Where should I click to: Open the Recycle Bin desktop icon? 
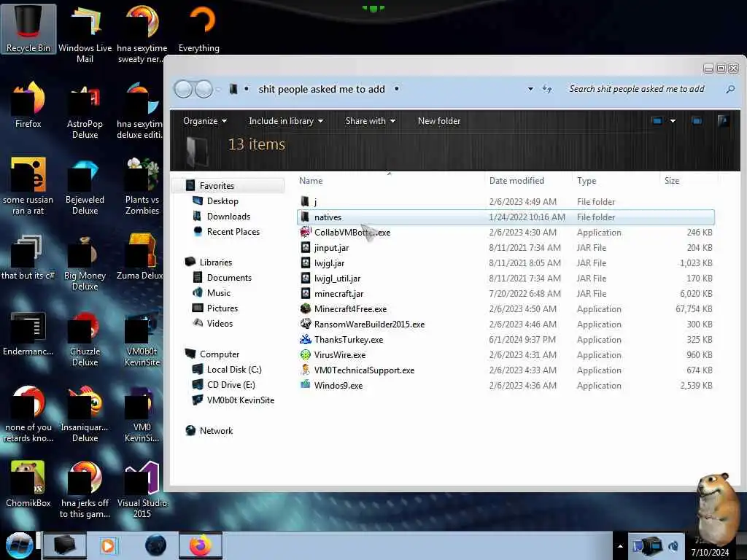[x=28, y=28]
